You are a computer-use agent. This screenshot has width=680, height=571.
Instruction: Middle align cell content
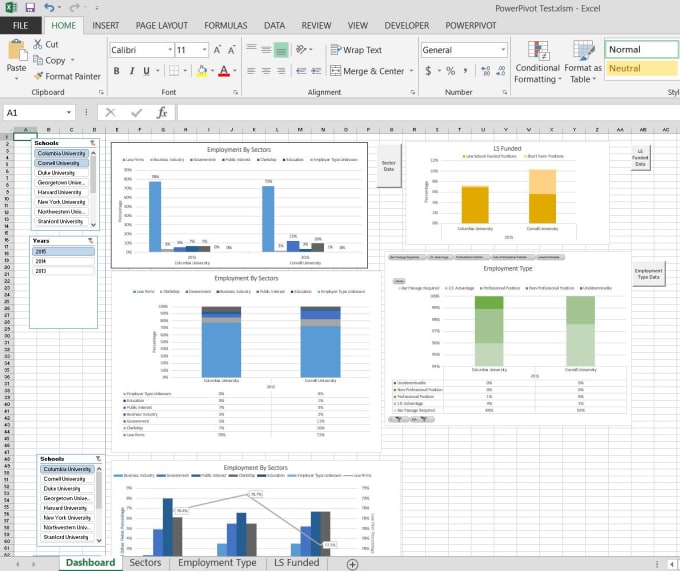tap(266, 49)
